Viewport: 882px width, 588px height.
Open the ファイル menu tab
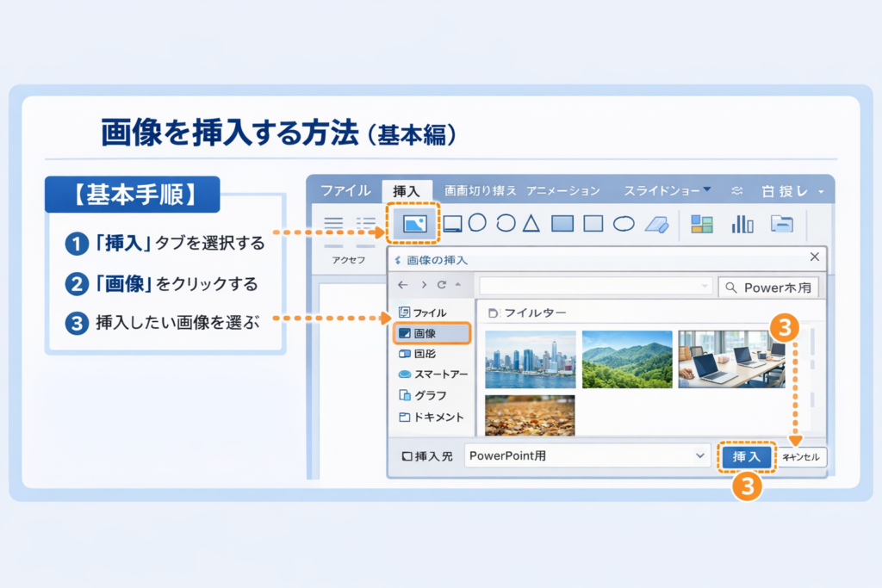[x=345, y=190]
